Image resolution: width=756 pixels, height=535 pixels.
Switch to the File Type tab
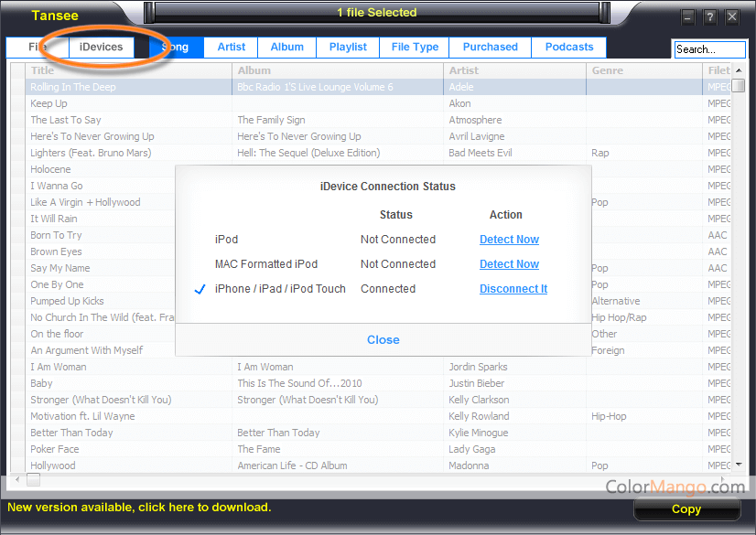click(x=415, y=47)
